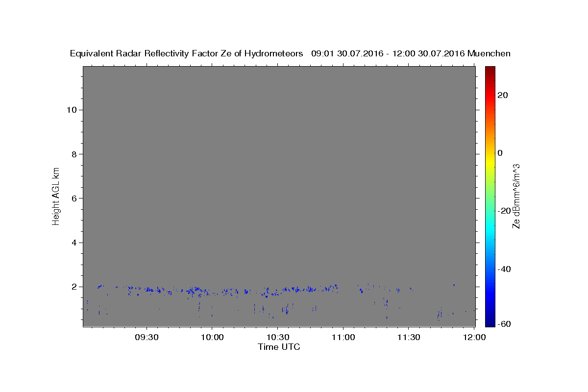Screen dimensions: 588x392
Task: Click the colorbar label -60
Action: tap(504, 324)
